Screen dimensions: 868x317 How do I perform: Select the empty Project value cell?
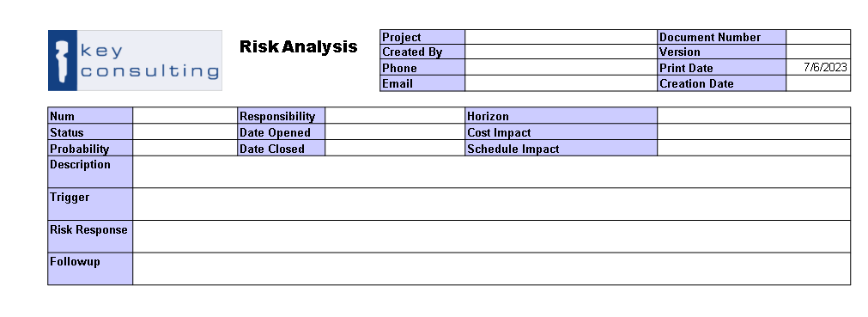point(561,37)
